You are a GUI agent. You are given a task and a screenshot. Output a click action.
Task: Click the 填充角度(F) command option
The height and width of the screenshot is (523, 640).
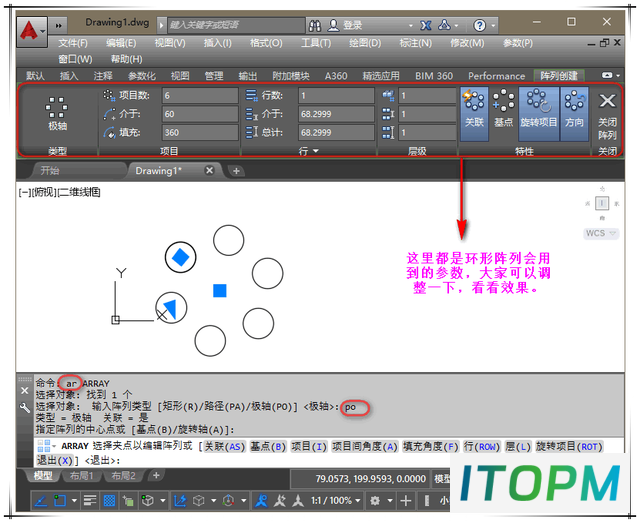431,447
